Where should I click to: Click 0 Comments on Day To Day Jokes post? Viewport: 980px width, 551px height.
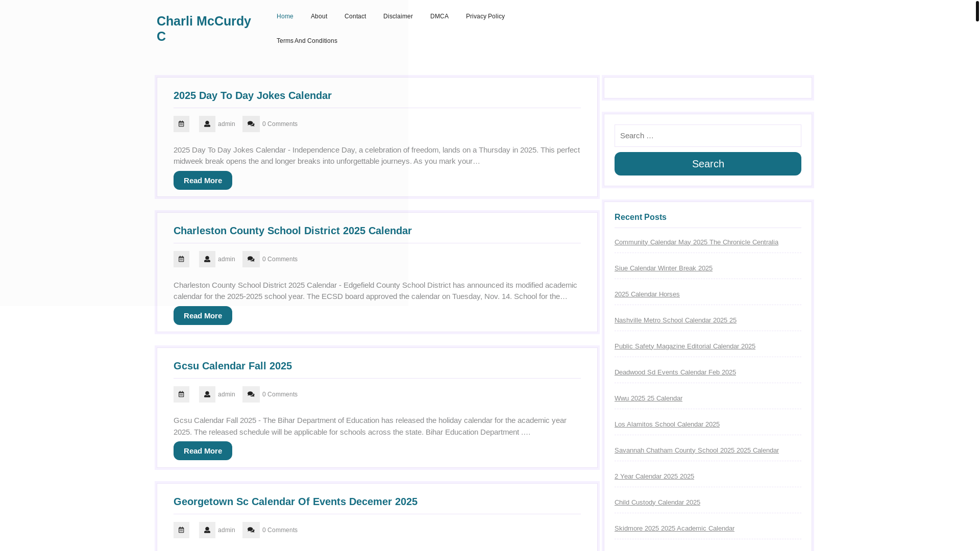point(280,124)
